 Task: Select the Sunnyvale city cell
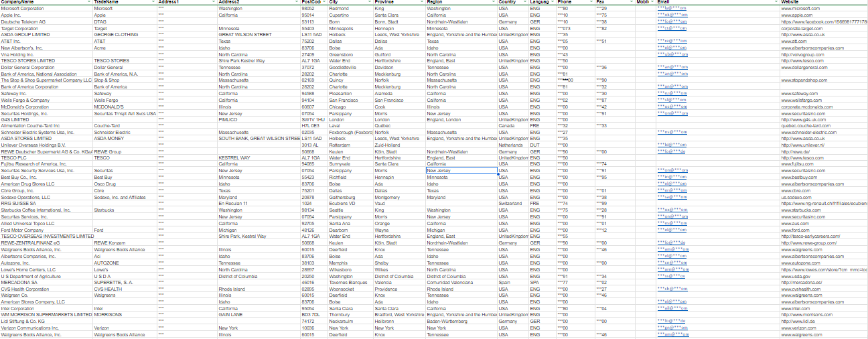click(351, 164)
